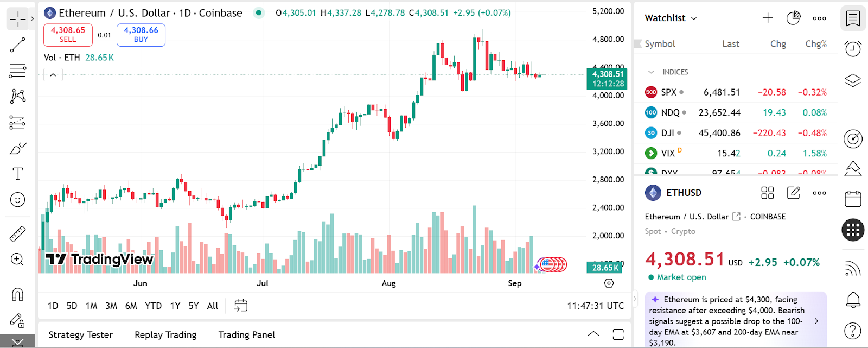
Task: Select the Measure ruler tool
Action: pos(17,233)
